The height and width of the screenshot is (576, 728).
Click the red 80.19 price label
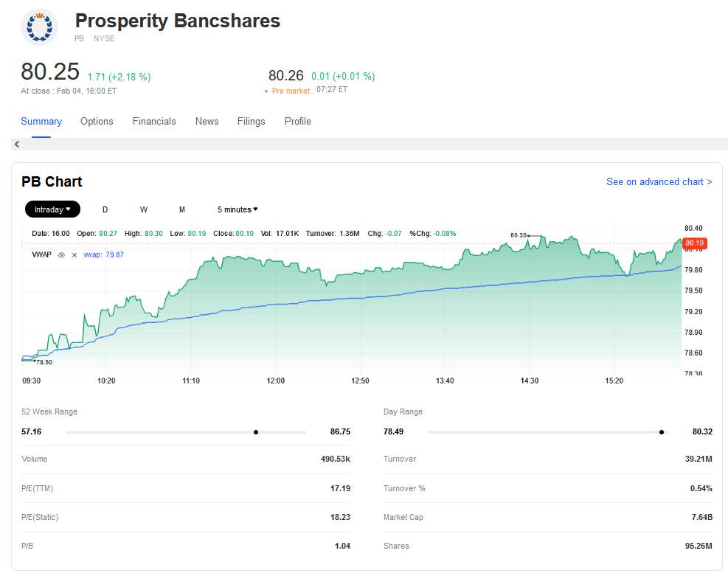pos(694,243)
